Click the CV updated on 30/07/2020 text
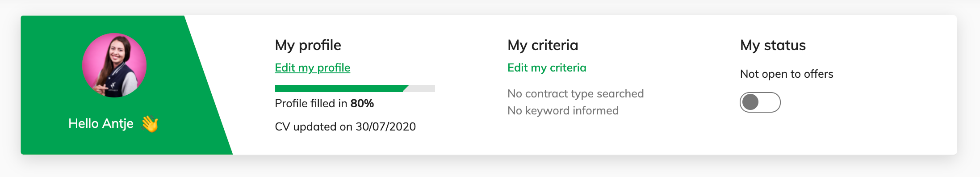This screenshot has width=980, height=177. (345, 126)
